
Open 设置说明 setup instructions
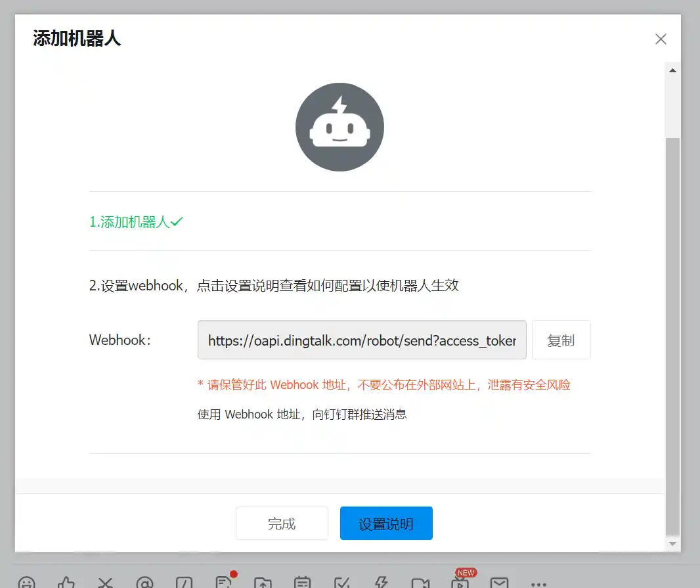pos(386,524)
